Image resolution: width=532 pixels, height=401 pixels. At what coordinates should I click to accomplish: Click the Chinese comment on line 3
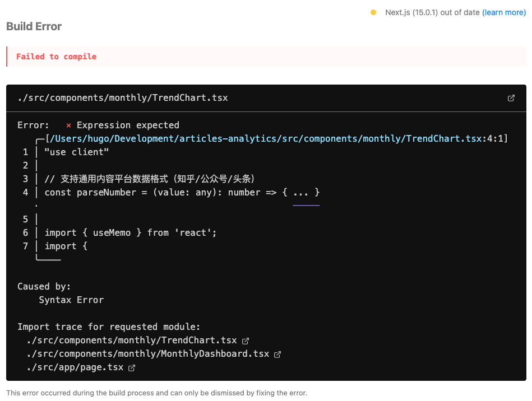150,179
